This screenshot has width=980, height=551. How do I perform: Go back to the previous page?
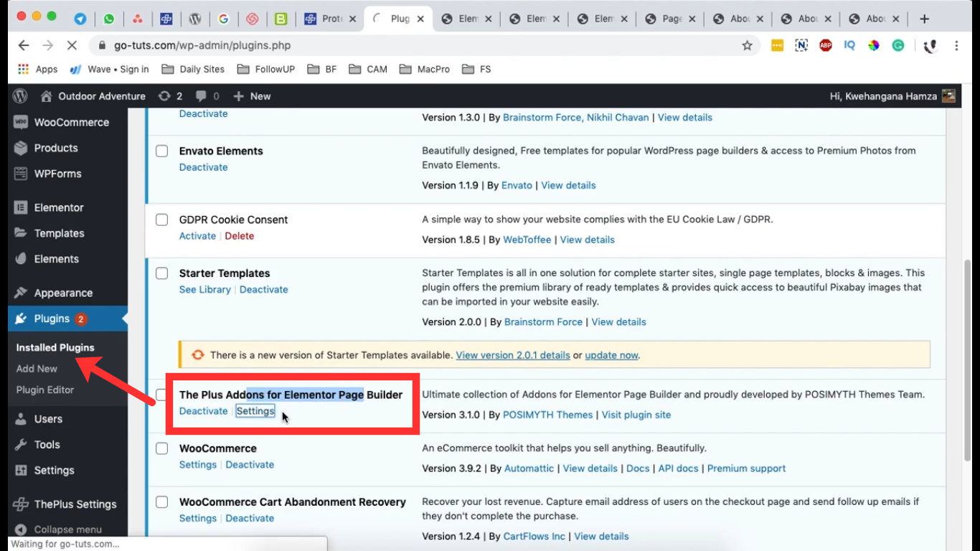[24, 45]
